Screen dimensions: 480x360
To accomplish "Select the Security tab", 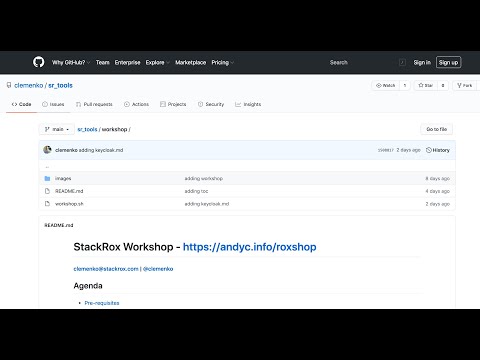I will tap(211, 104).
